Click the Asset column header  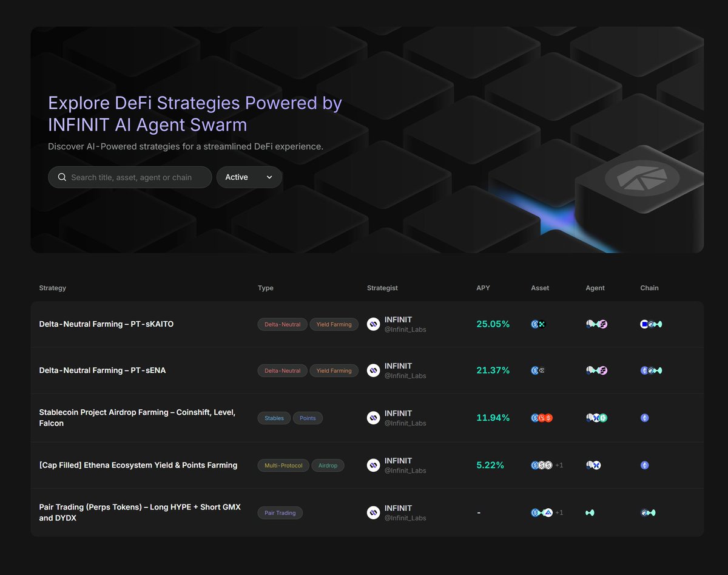540,288
